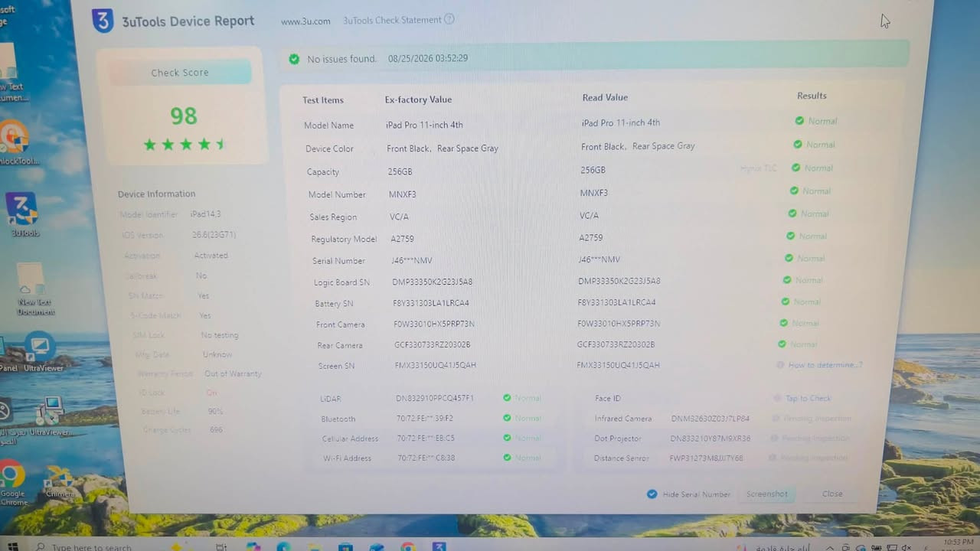980x551 pixels.
Task: Click the Device Information heading
Action: (156, 194)
